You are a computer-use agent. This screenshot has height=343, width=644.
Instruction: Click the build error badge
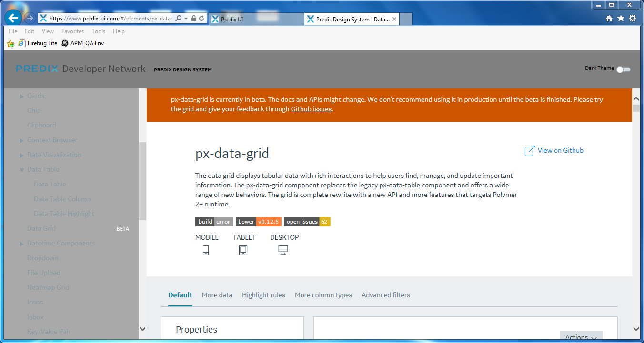coord(214,222)
